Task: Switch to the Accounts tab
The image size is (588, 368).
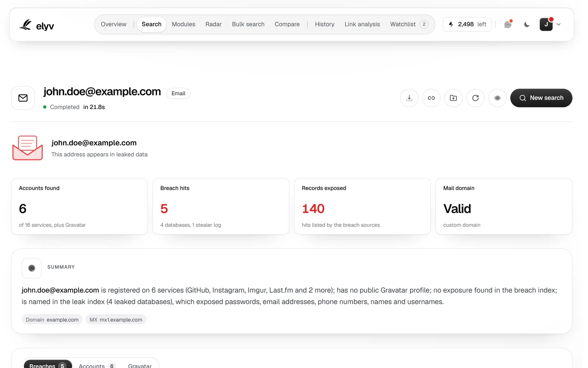Action: 97,365
